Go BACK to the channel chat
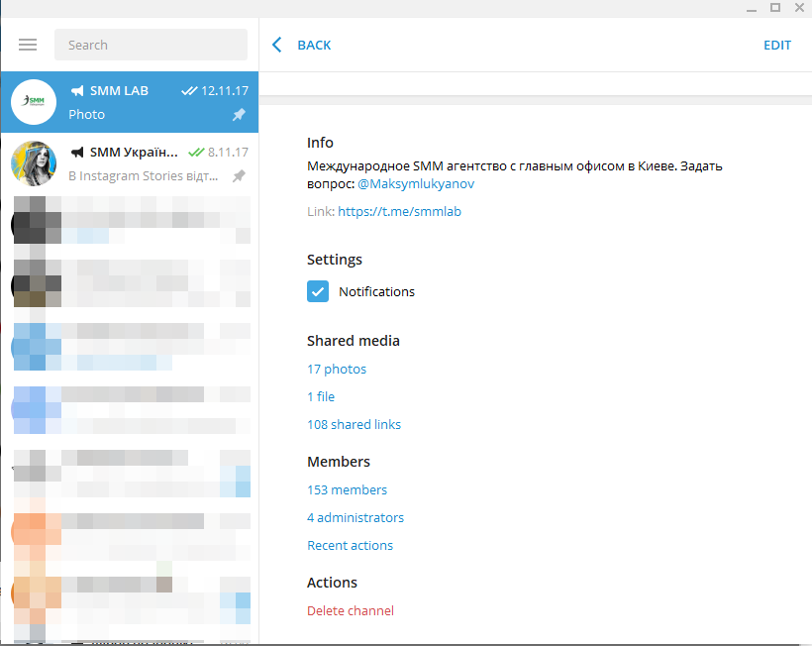Viewport: 812px width, 646px height. pos(314,45)
